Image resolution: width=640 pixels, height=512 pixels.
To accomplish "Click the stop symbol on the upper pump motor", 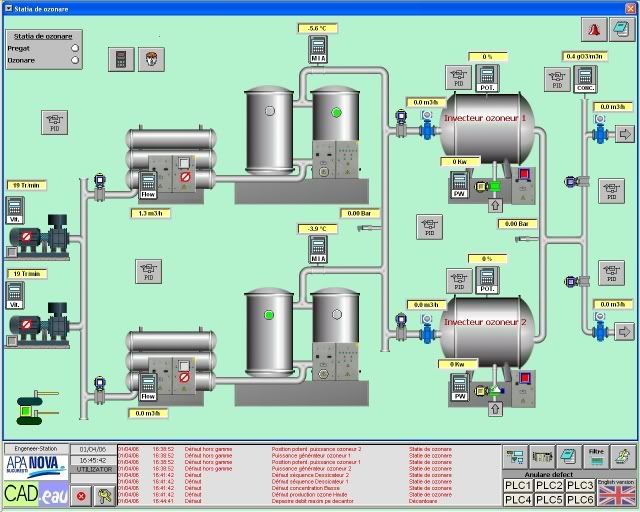I will coord(27,236).
